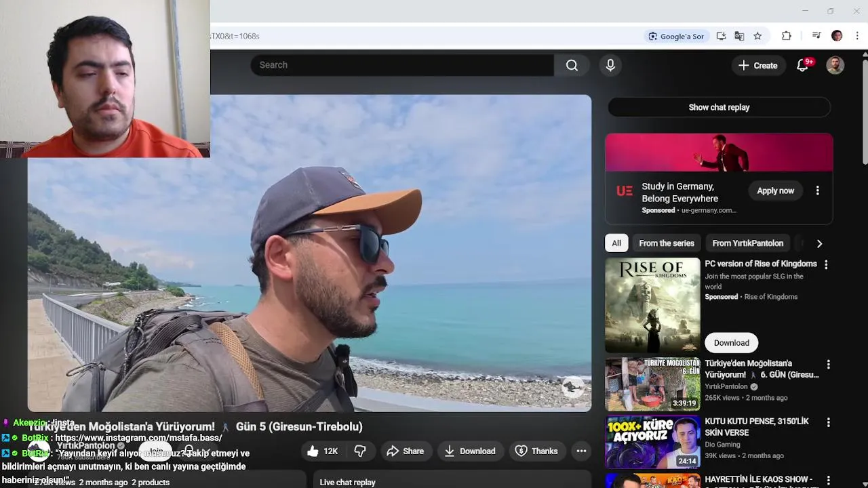Screen dimensions: 868x488
Task: Open options for HAYRETTİN İLE KAOS SHOW video
Action: click(x=828, y=480)
